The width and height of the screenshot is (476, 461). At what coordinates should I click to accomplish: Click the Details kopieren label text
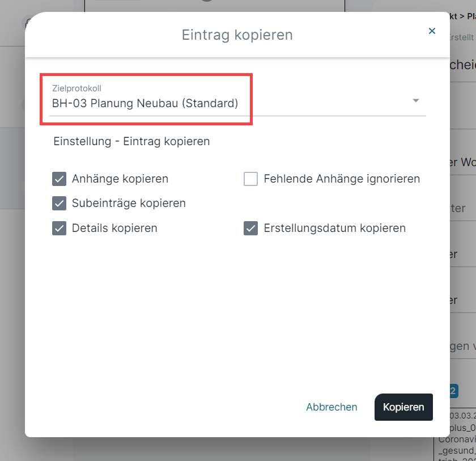coord(114,228)
